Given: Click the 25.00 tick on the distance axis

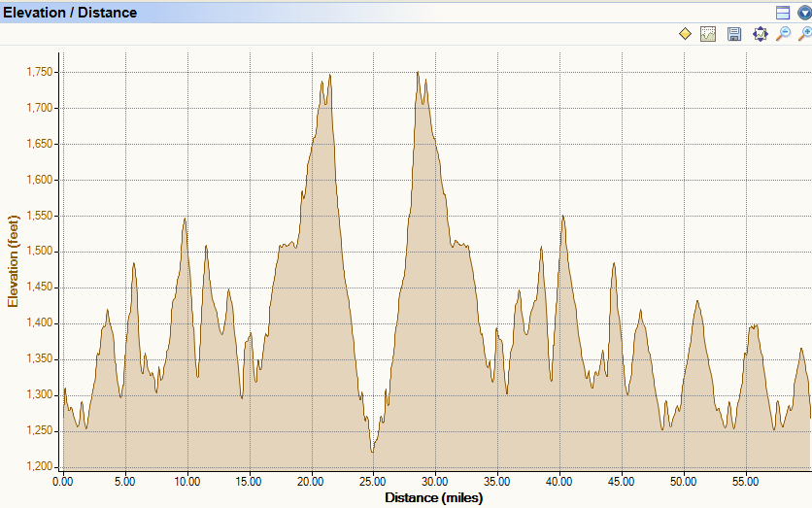Looking at the screenshot, I should [372, 482].
